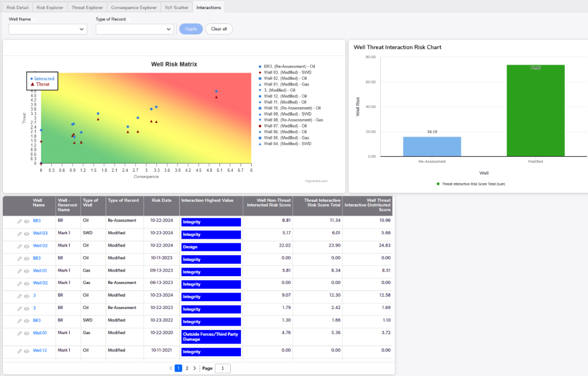
Task: Click the edit pencil icon for Well 12
Action: click(x=20, y=351)
